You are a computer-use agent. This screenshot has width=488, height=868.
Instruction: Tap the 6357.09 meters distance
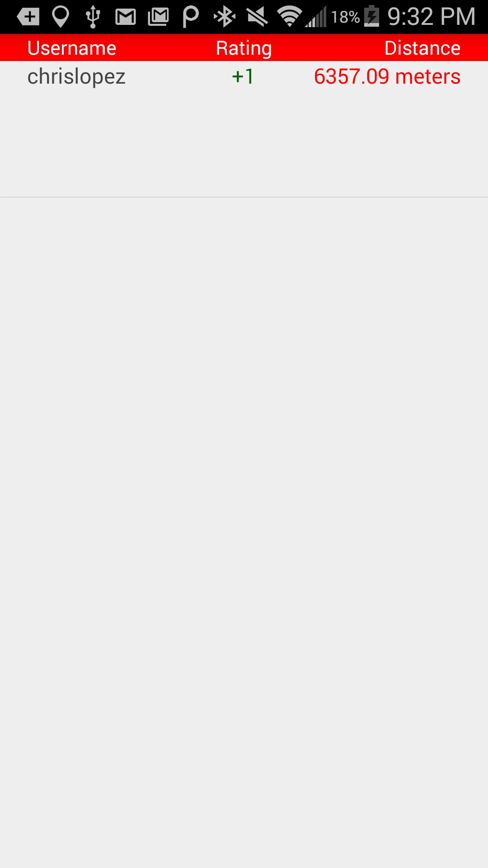coord(387,76)
